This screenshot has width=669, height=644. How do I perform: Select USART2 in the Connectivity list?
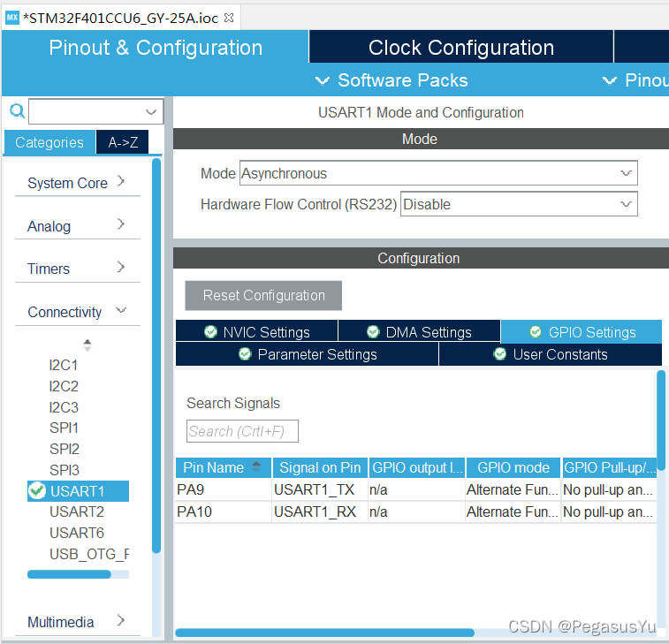(77, 511)
